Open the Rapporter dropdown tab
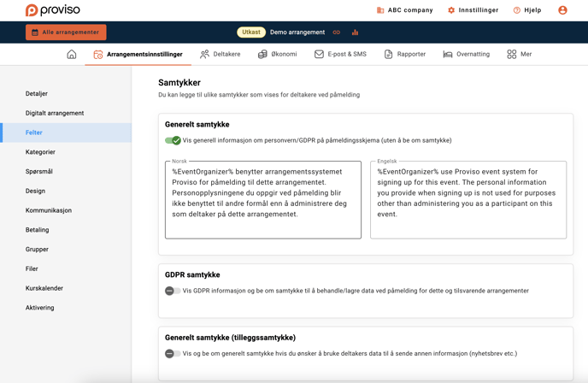588x383 pixels. (x=404, y=54)
